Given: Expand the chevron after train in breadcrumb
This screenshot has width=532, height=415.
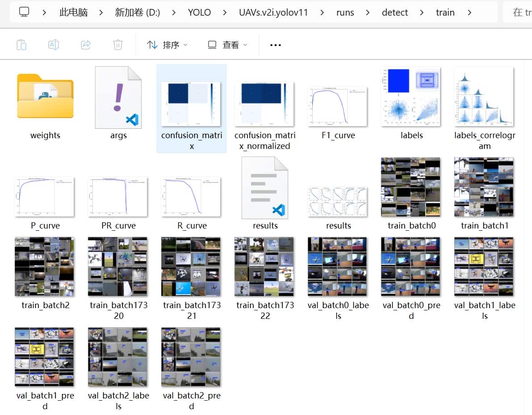Looking at the screenshot, I should coord(469,13).
